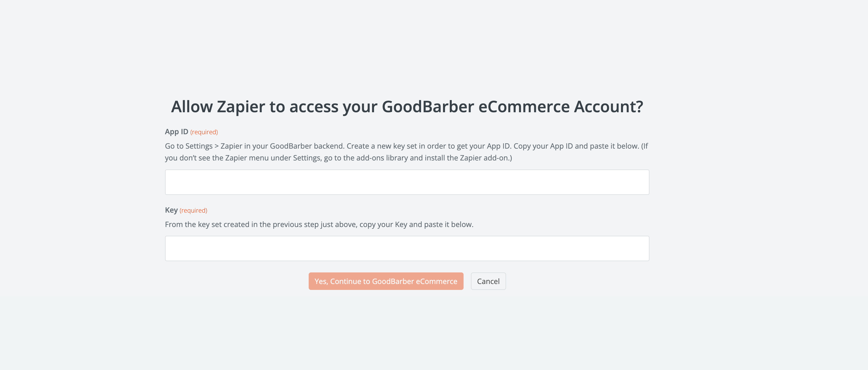Click the App ID field label
This screenshot has width=868, height=370.
coord(176,132)
